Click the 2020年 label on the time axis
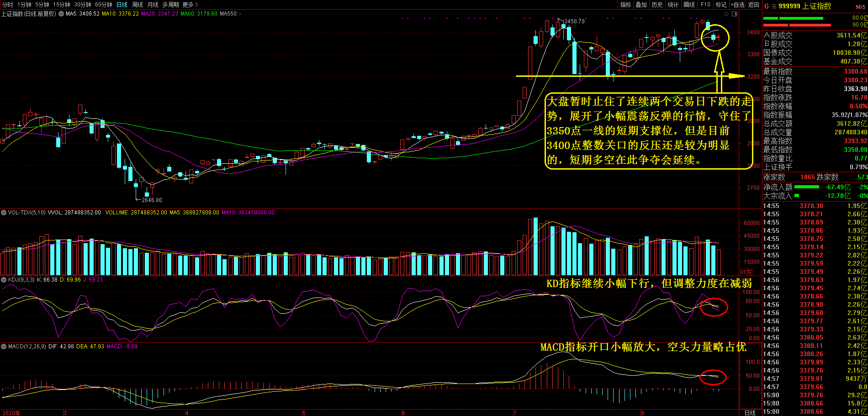 coord(11,413)
